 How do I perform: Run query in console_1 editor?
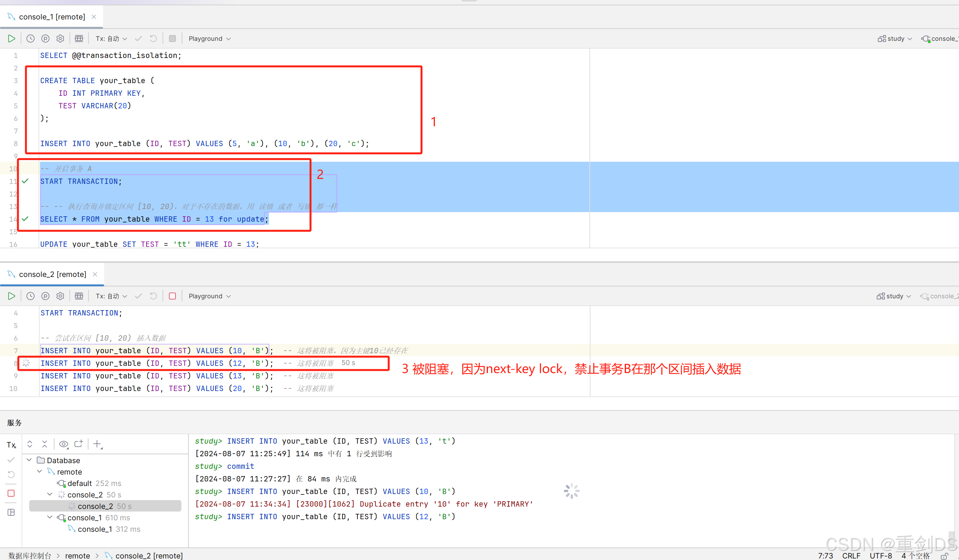[x=11, y=39]
